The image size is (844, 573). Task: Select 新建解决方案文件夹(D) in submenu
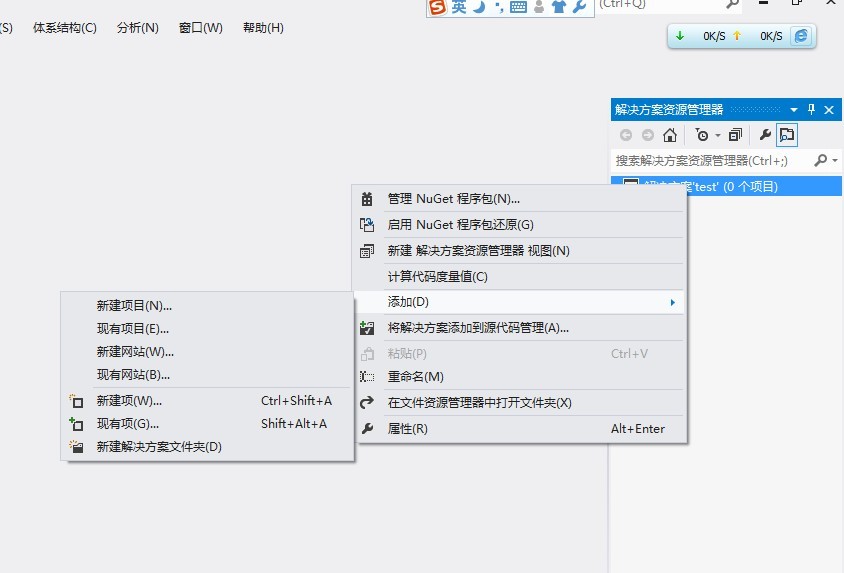[207, 447]
